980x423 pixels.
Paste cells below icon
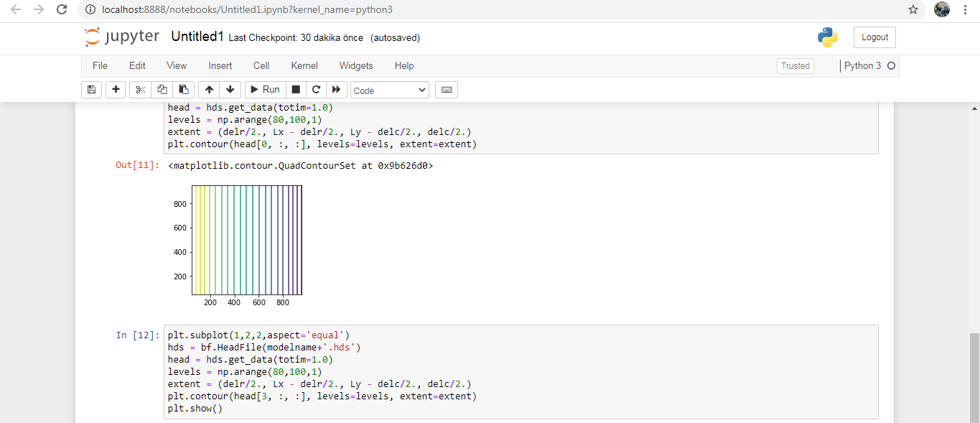[184, 90]
